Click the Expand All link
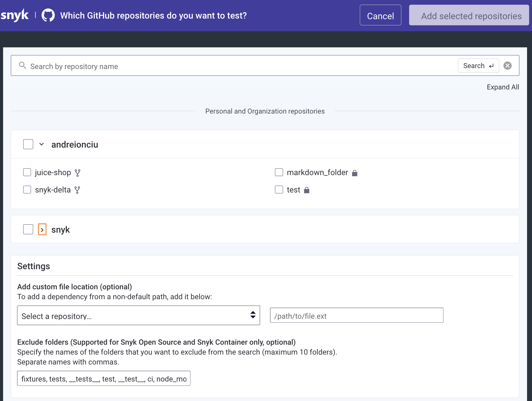The height and width of the screenshot is (401, 532). (x=503, y=87)
